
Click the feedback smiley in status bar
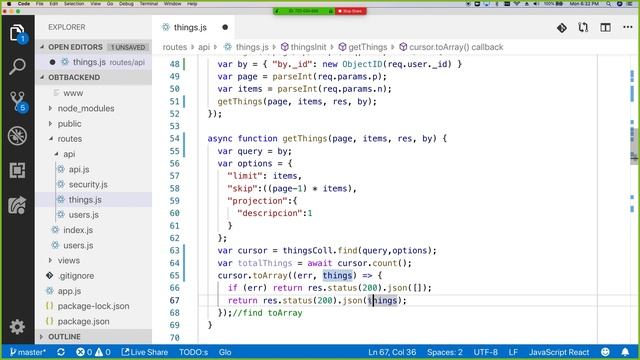pyautogui.click(x=605, y=352)
